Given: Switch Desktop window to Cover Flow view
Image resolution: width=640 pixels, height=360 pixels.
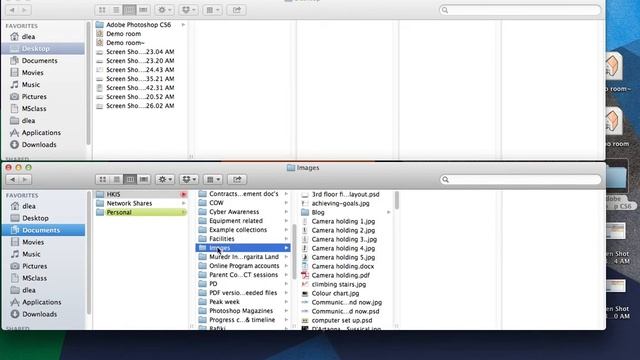Looking at the screenshot, I should tap(143, 10).
